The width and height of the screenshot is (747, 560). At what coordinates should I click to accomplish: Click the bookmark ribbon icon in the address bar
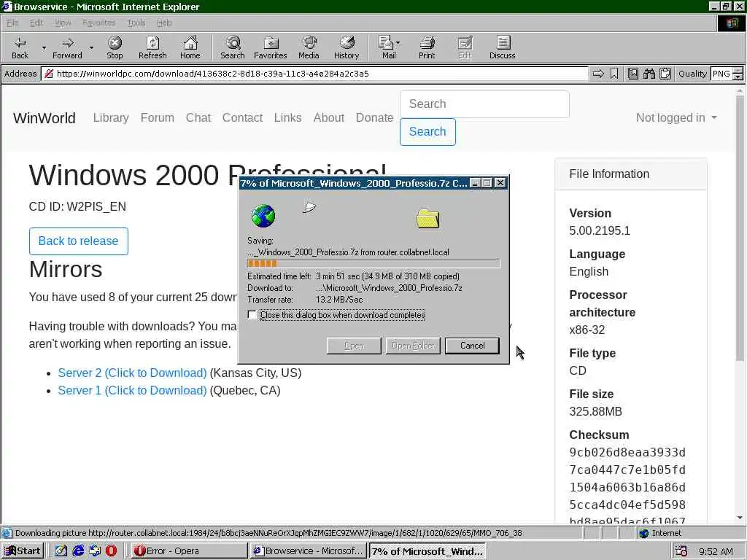[x=614, y=74]
